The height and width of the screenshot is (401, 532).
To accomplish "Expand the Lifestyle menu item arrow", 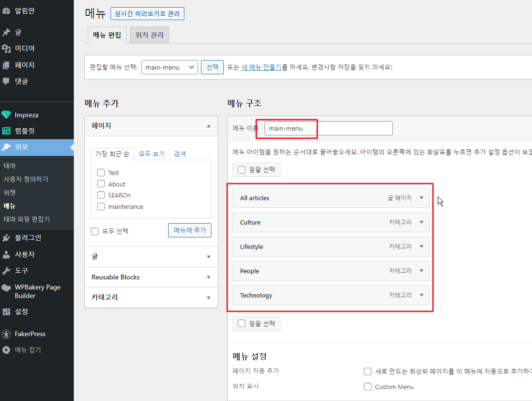I will 422,247.
